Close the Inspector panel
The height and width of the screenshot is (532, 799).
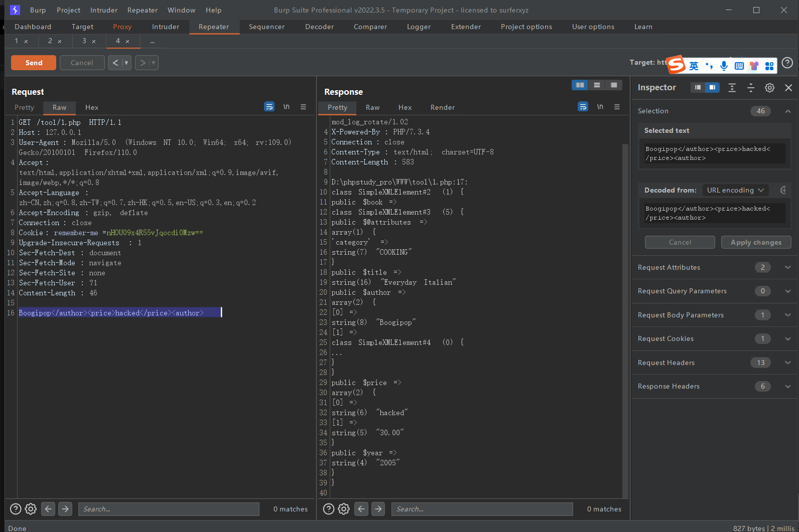tap(788, 88)
